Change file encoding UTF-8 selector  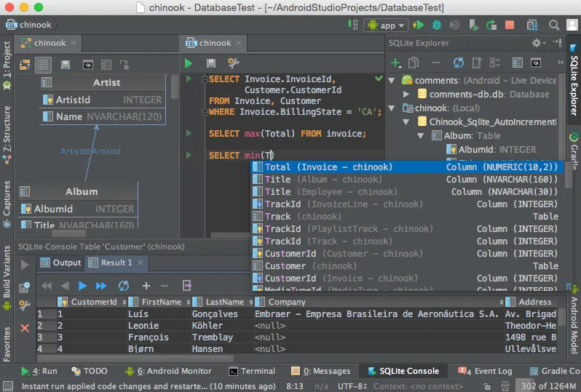352,386
